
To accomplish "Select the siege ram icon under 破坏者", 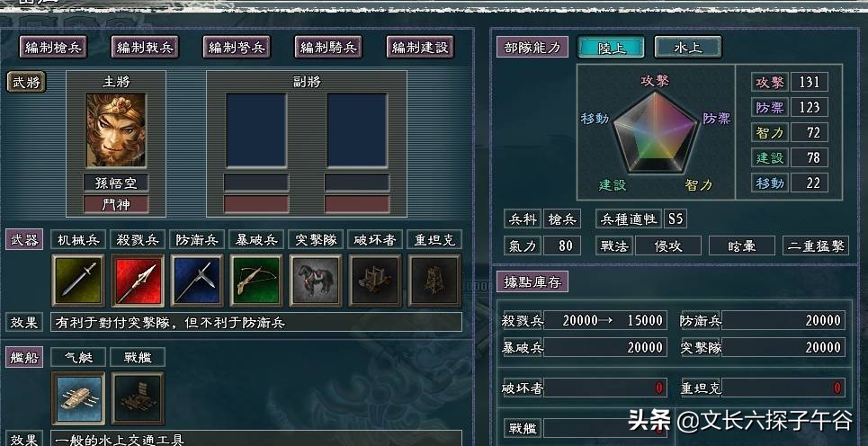I will click(x=375, y=281).
